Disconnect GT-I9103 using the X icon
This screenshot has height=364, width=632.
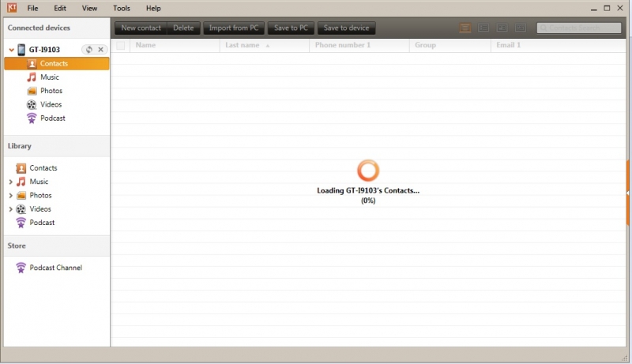100,50
